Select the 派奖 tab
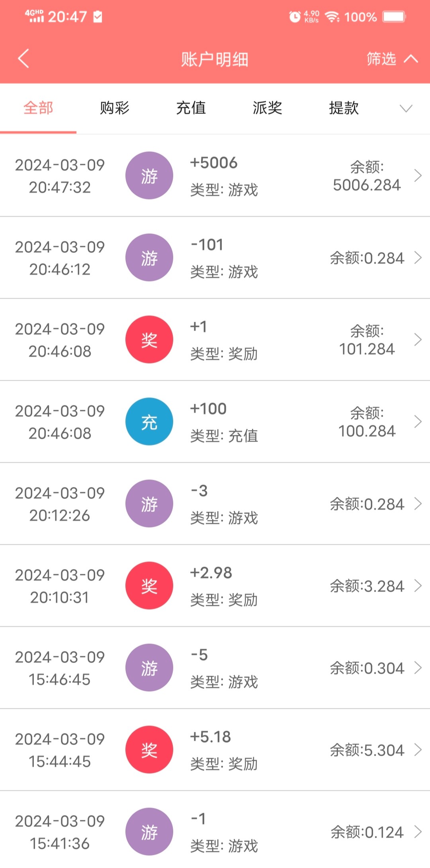The image size is (430, 868). (x=268, y=108)
